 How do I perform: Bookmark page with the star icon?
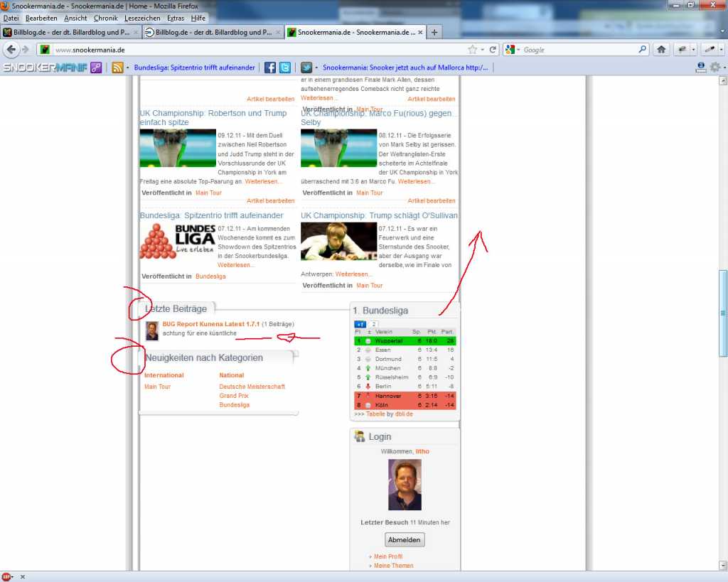pos(472,50)
